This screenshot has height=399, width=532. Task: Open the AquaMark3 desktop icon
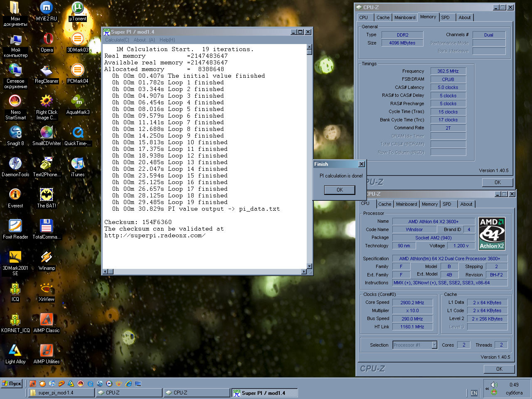click(78, 105)
